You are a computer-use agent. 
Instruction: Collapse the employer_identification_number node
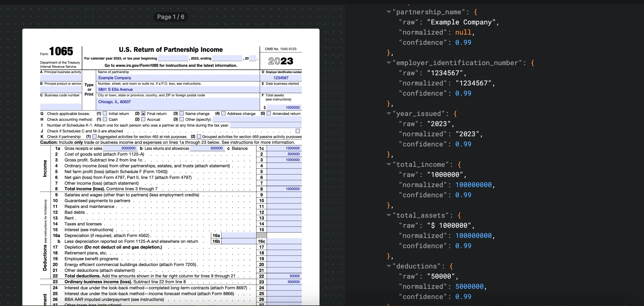[x=389, y=63]
